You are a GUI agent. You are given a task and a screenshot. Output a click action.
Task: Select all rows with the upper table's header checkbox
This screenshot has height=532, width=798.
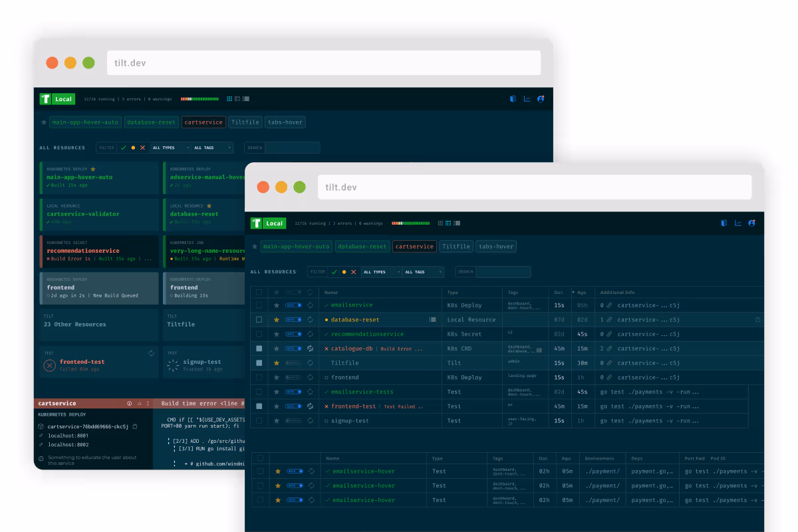(259, 292)
